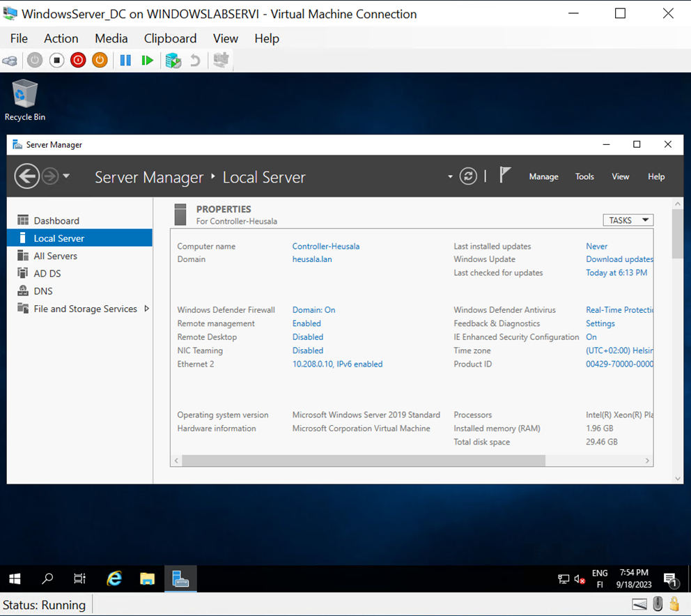Open the TASKS dropdown in Properties
691x616 pixels.
point(626,220)
